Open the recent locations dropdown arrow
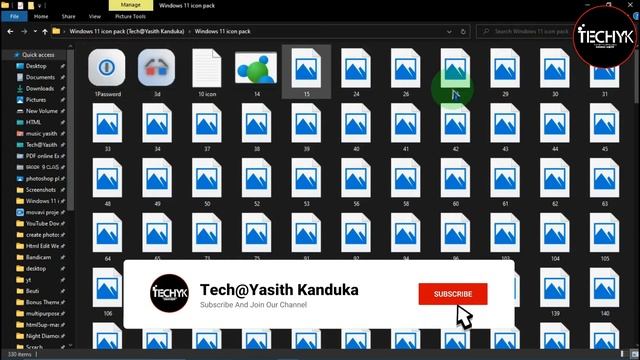640x360 pixels. (x=35, y=31)
